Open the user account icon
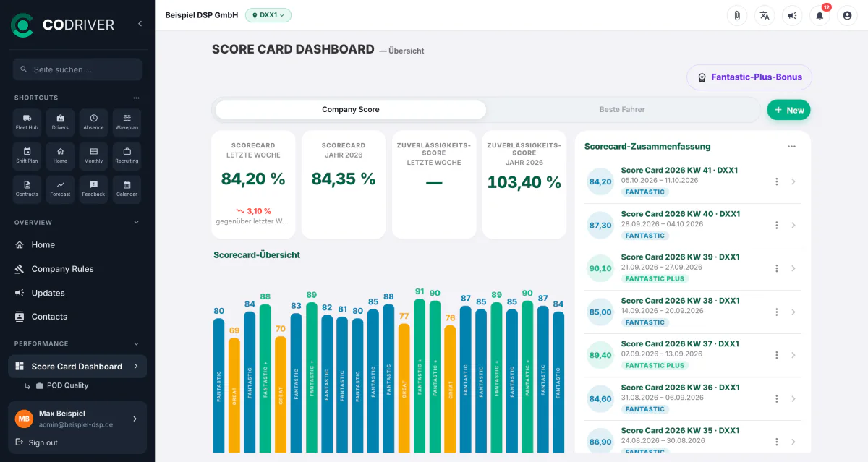868x462 pixels. pos(847,15)
